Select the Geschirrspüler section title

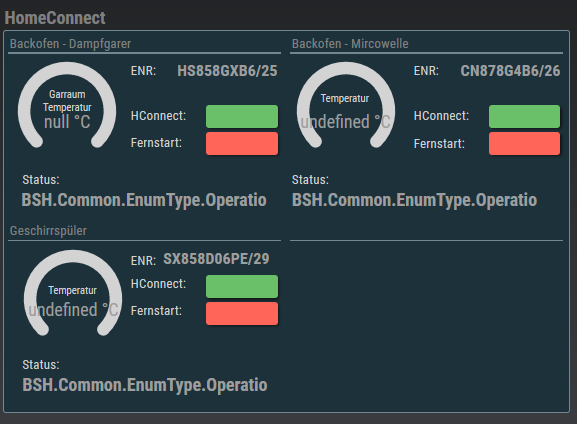48,231
